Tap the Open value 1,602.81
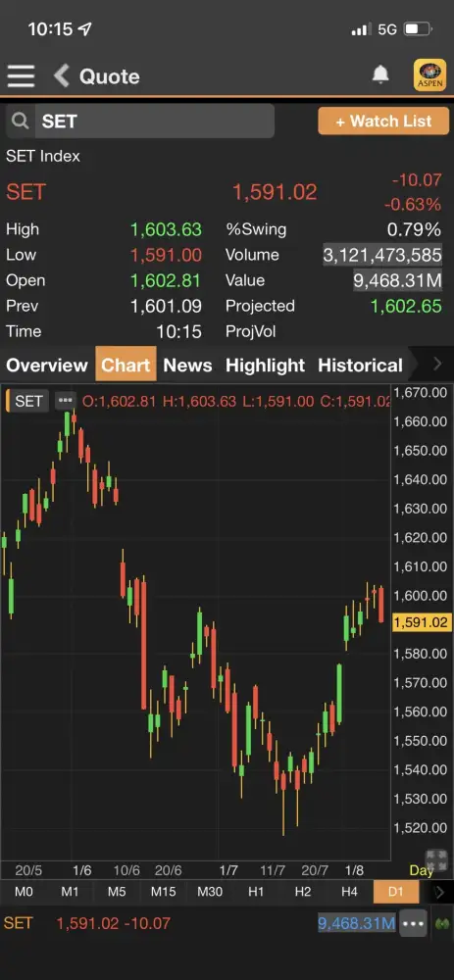The image size is (454, 980). coord(166,280)
